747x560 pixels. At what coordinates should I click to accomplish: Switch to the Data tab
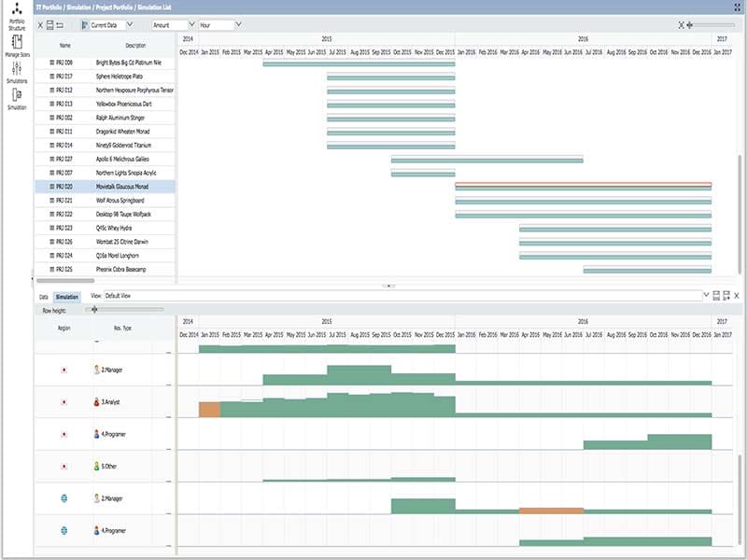[43, 296]
